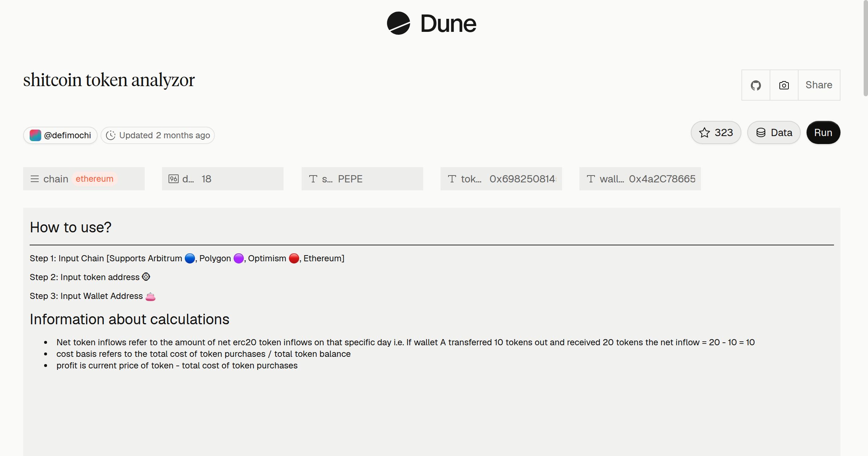Click the Step 2: Input token address text
The width and height of the screenshot is (868, 456).
tap(90, 277)
